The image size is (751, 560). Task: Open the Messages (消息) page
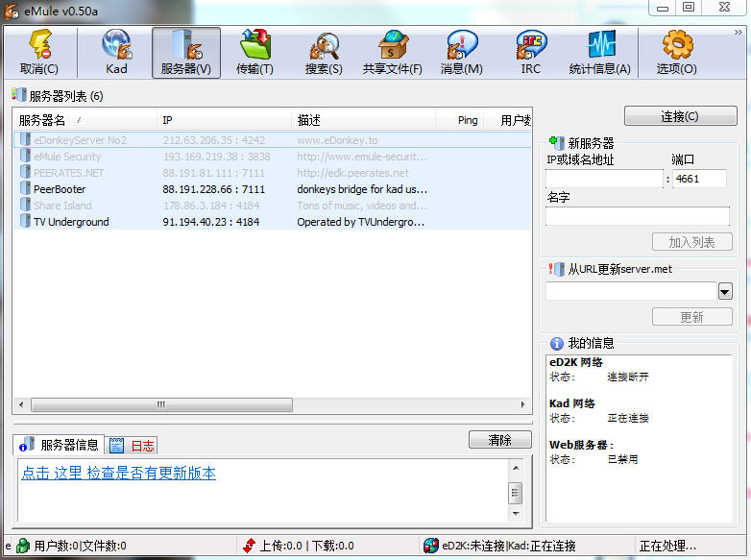pos(462,52)
